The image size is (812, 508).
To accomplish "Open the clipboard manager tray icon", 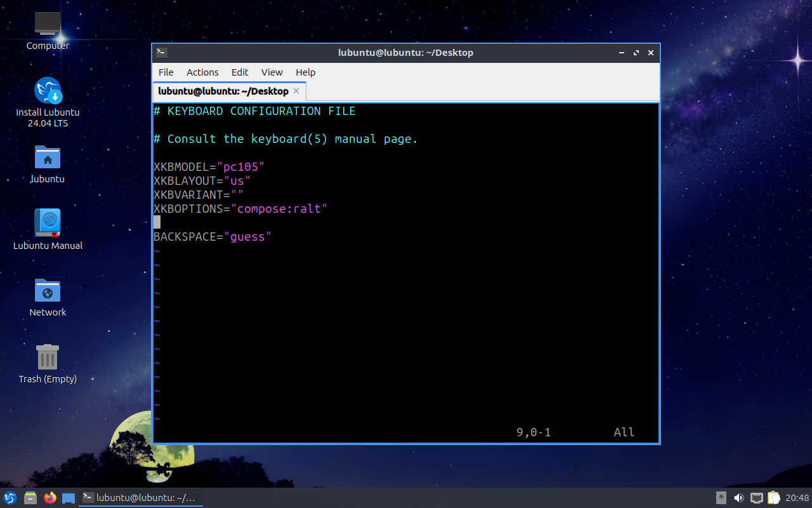I will click(x=773, y=498).
